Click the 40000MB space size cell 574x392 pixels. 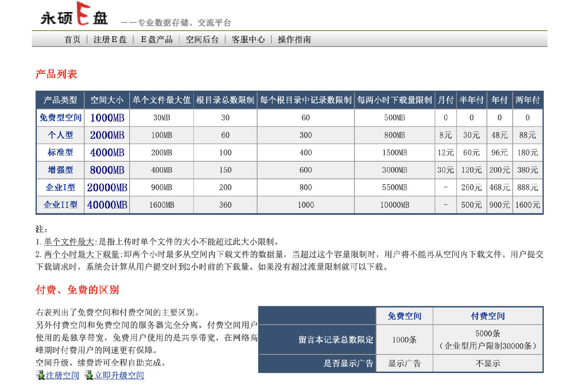tap(107, 205)
